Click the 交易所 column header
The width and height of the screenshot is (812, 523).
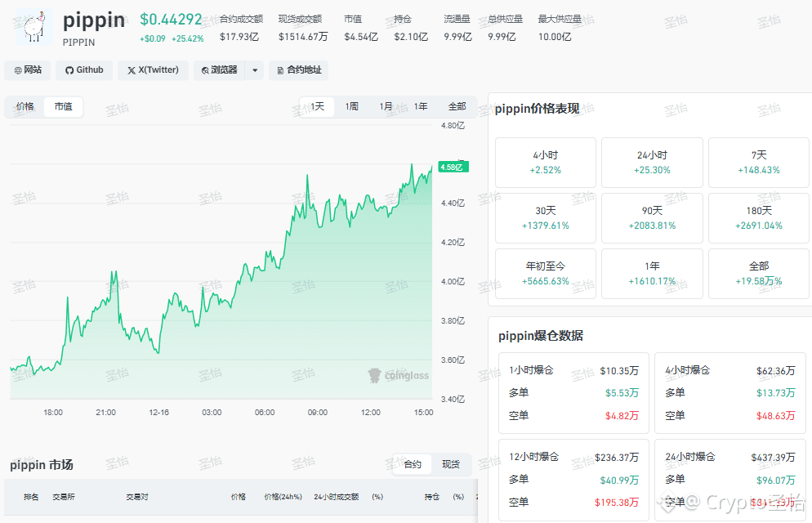point(64,497)
